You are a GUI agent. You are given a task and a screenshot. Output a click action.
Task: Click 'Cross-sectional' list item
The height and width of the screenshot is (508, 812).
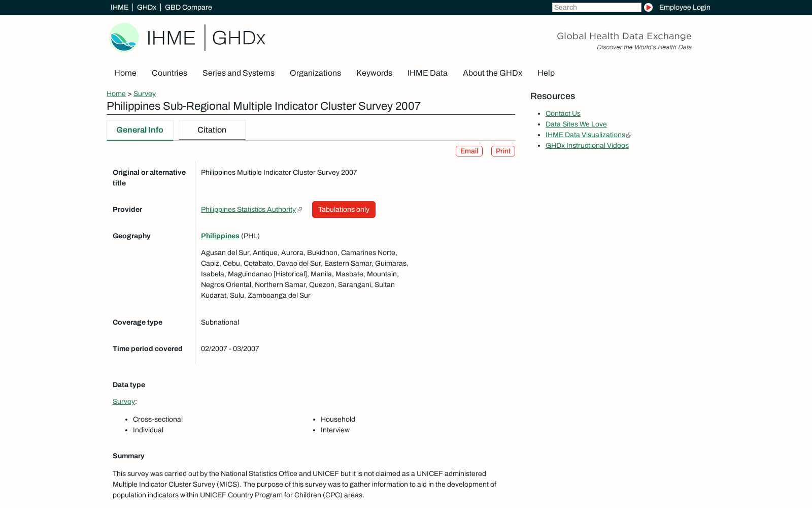pos(158,420)
